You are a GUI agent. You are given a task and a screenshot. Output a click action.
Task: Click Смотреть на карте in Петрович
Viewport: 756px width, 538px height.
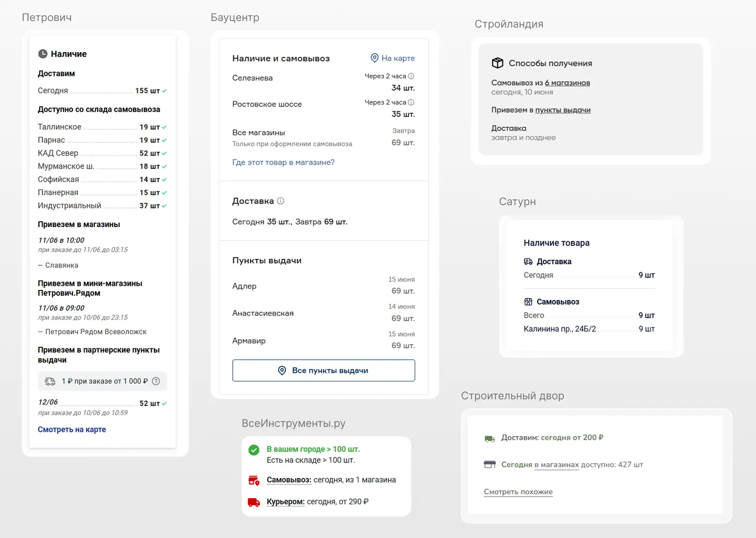tap(72, 429)
